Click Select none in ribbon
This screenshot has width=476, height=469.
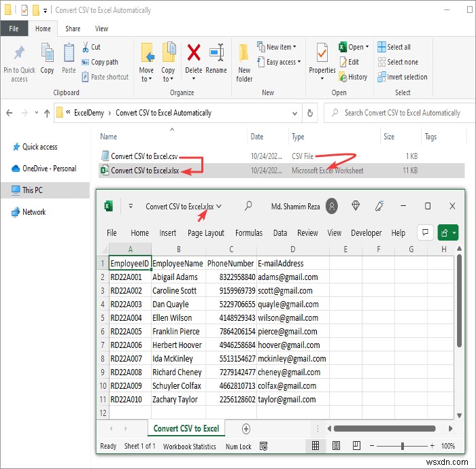[398, 62]
